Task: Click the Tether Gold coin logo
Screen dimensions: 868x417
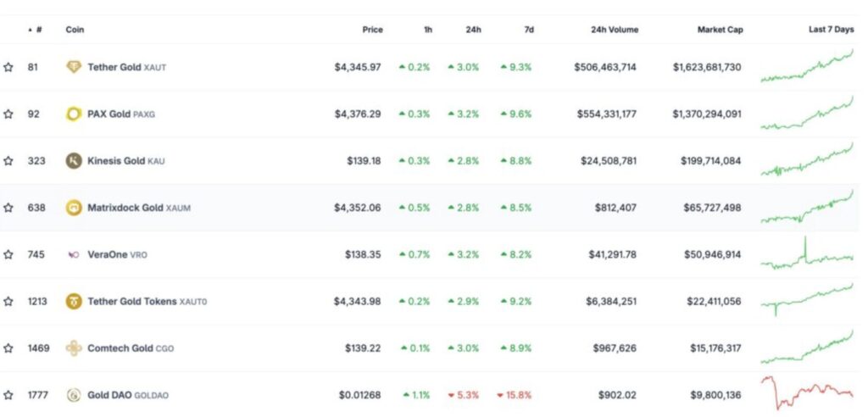Action: pos(74,67)
